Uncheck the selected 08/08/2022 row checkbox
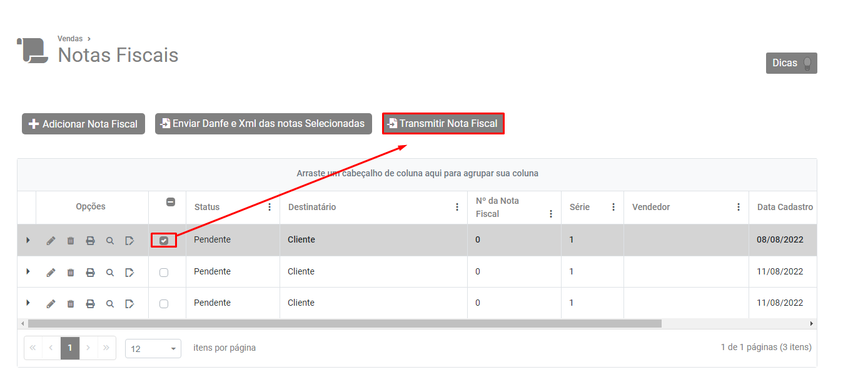868x372 pixels. (x=164, y=241)
